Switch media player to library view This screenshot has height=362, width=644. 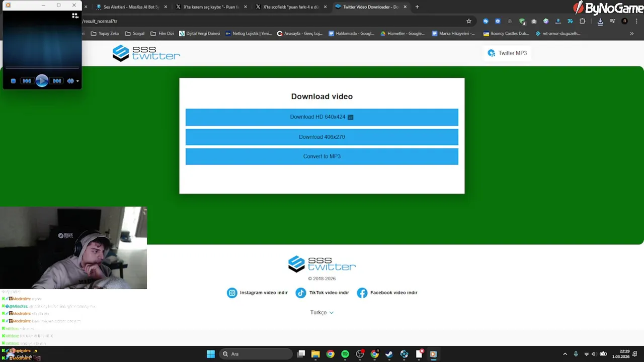[75, 16]
